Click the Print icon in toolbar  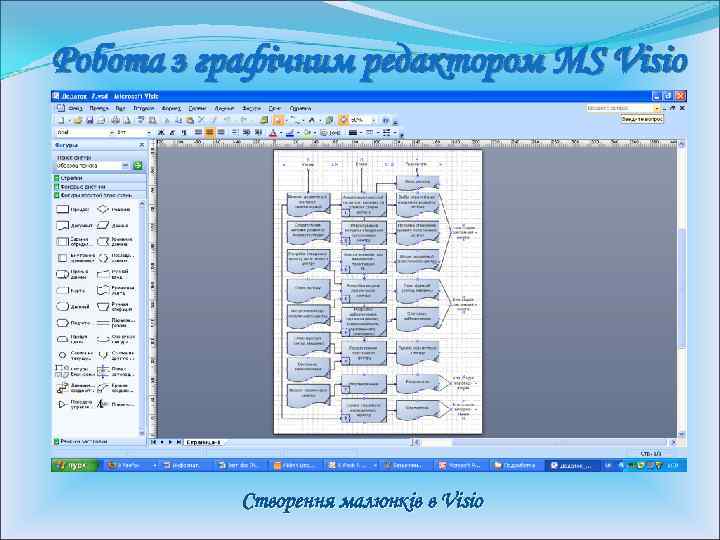point(115,120)
